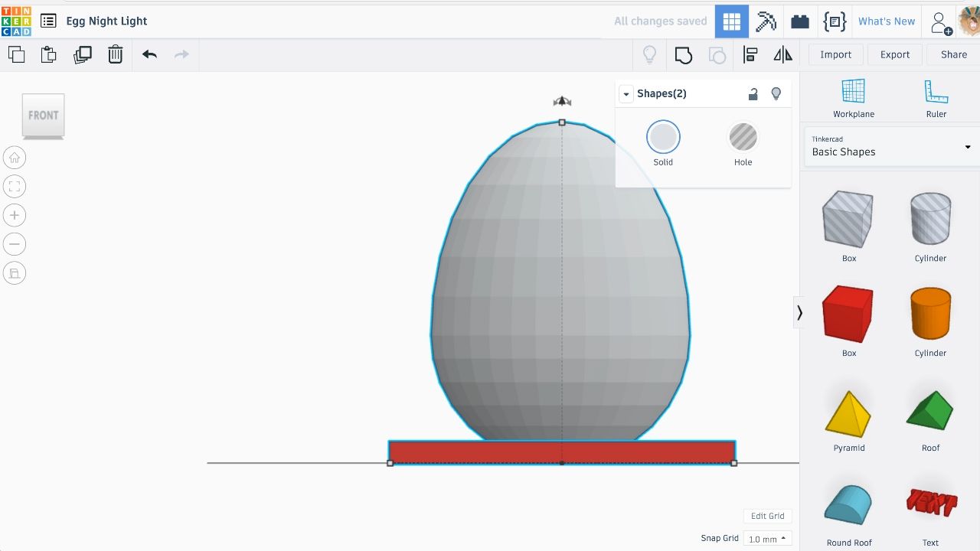
Task: Click the Paste clipboard icon
Action: click(x=49, y=54)
